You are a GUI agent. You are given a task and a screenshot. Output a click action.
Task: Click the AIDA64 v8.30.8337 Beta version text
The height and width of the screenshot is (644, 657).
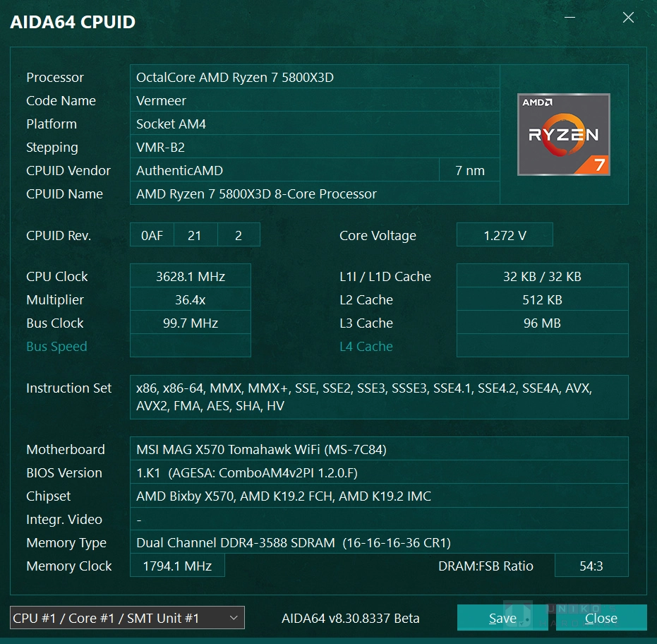(x=350, y=618)
